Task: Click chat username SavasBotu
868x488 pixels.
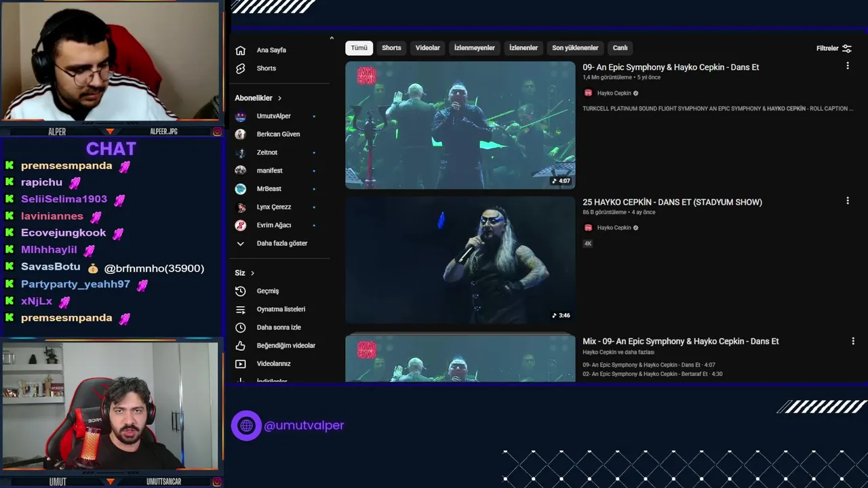Action: pos(50,267)
